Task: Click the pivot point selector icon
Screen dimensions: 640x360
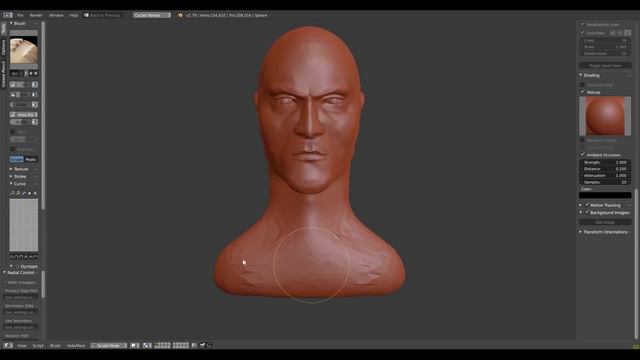Action: (147, 345)
